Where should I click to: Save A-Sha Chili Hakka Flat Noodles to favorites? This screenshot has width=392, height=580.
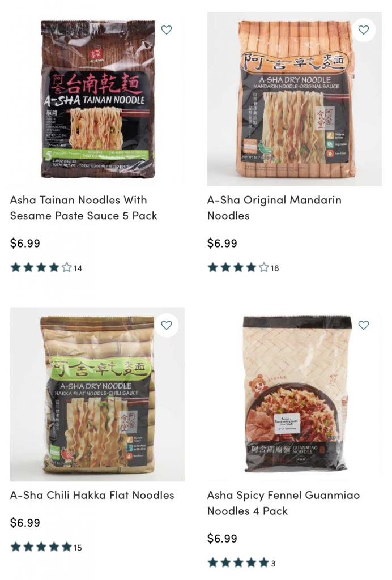click(167, 325)
